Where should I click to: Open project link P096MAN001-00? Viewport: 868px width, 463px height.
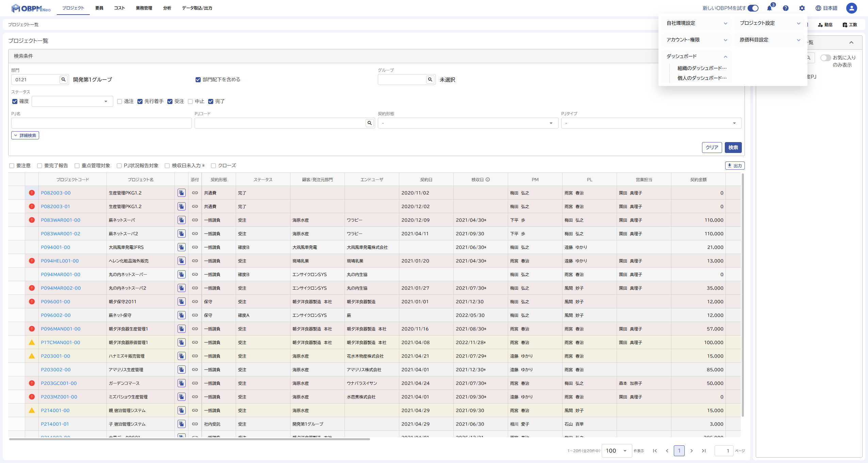click(x=61, y=329)
